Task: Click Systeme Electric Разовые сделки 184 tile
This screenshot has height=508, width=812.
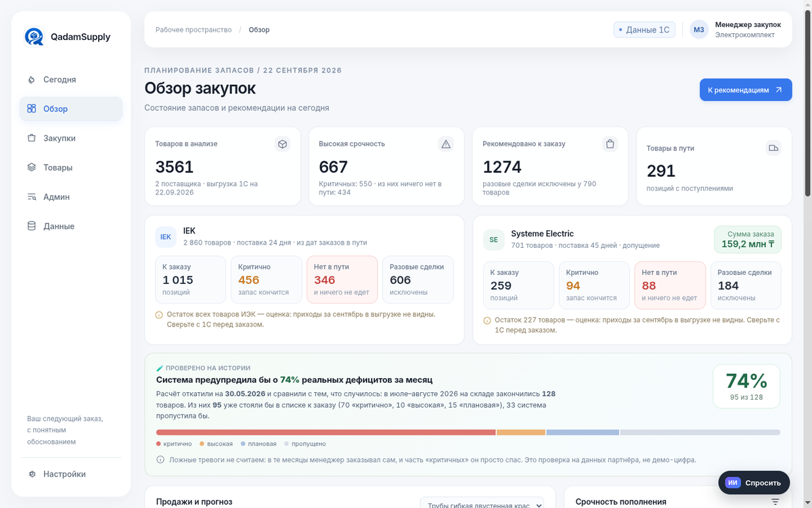Action: click(746, 285)
